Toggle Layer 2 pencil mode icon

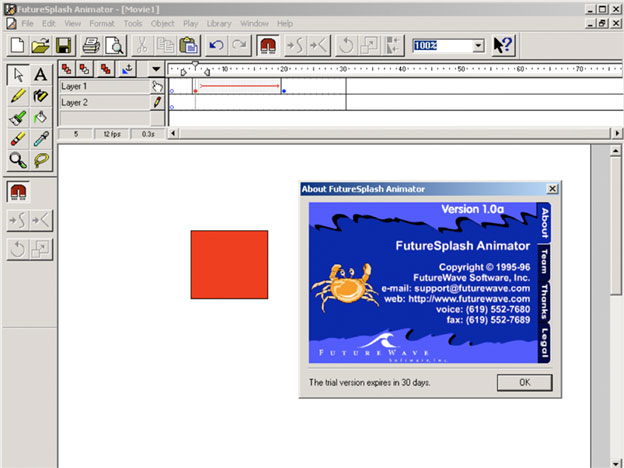click(x=157, y=102)
